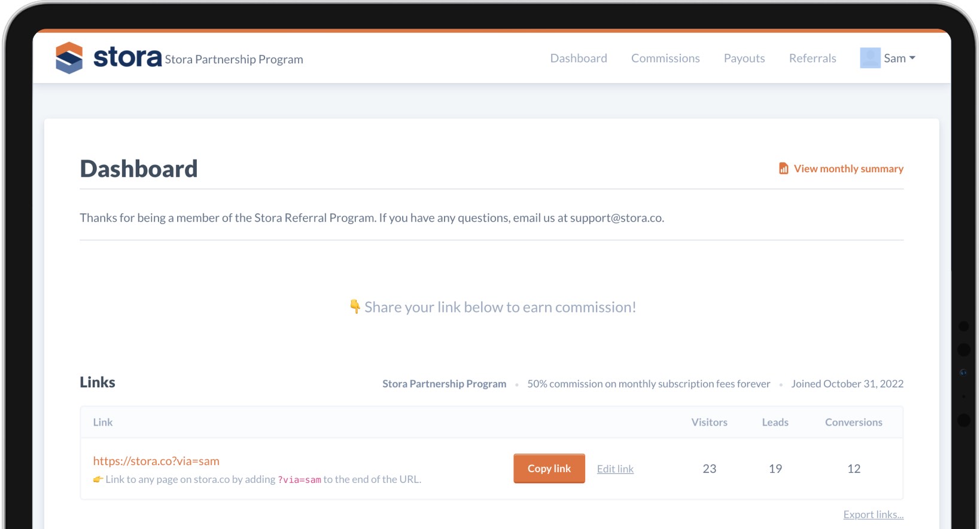Click Sam's profile avatar
This screenshot has width=980, height=529.
pos(870,58)
